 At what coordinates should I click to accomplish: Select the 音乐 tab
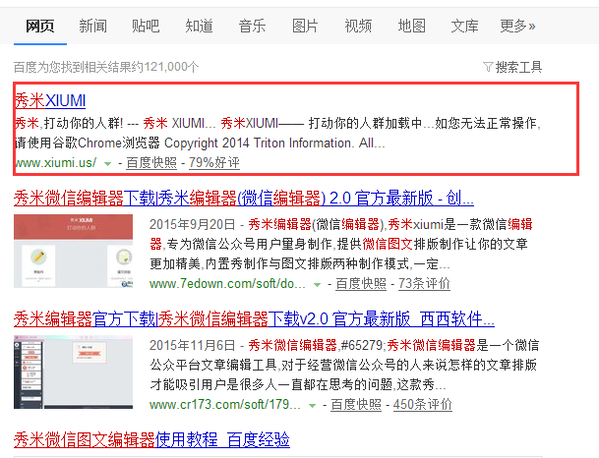point(252,26)
